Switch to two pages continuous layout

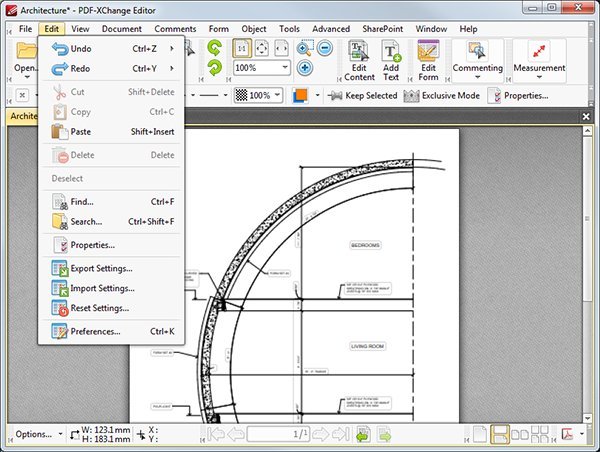click(540, 434)
